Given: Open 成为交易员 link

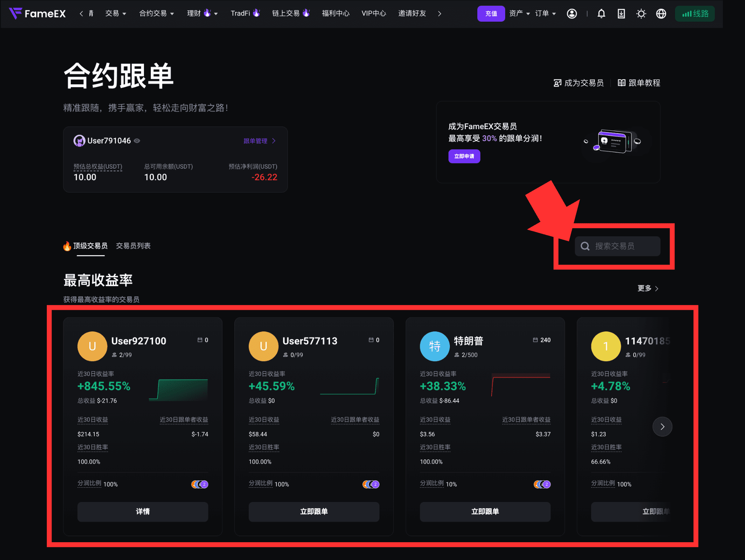Looking at the screenshot, I should [579, 83].
